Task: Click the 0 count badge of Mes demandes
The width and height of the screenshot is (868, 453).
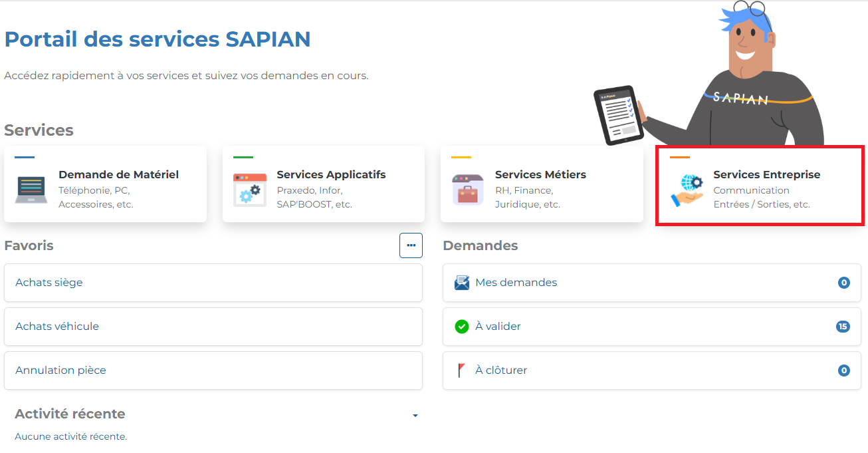Action: point(844,283)
